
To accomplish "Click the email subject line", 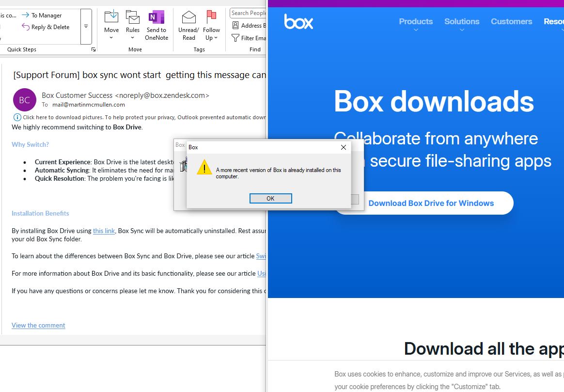I will (x=140, y=75).
